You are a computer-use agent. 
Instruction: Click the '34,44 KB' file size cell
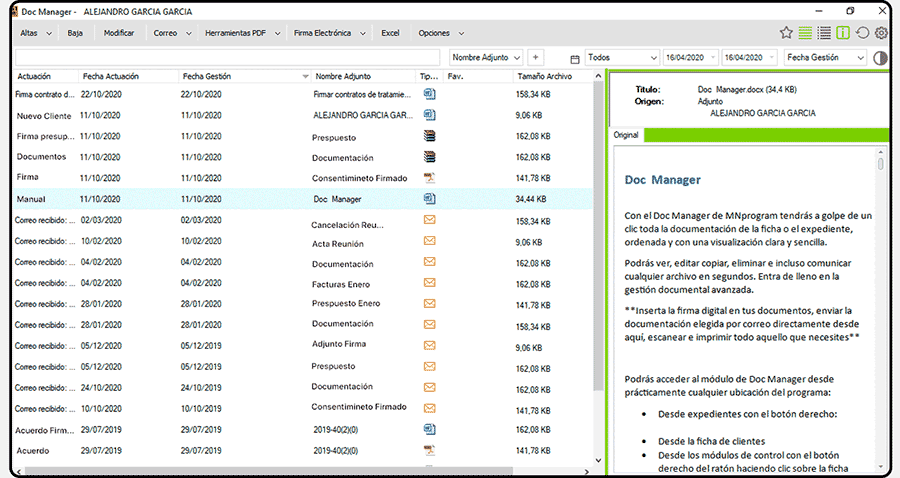[531, 199]
